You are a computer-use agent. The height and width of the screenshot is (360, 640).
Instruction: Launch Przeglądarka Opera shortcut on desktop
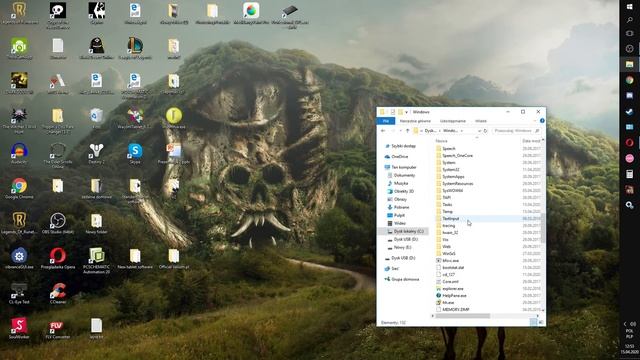pos(58,258)
